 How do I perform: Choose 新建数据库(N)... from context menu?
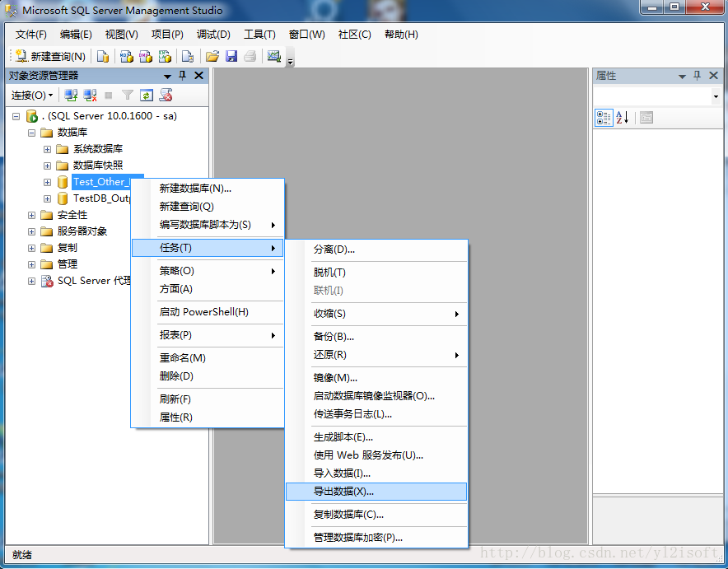[208, 189]
